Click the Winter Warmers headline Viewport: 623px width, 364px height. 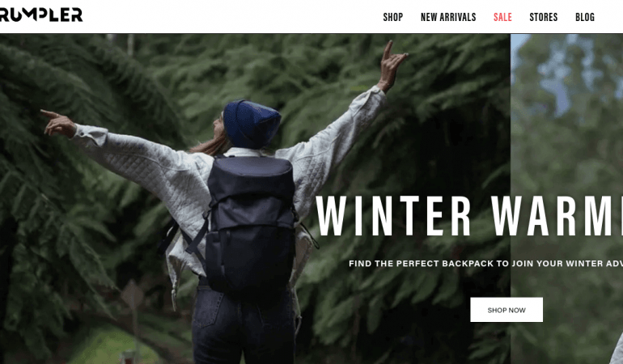click(469, 216)
